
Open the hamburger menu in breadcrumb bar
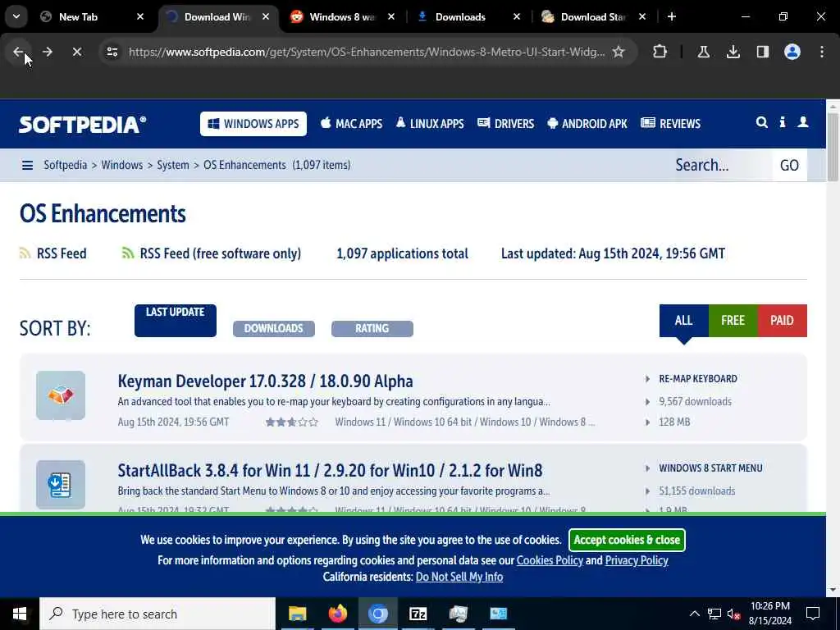click(27, 166)
